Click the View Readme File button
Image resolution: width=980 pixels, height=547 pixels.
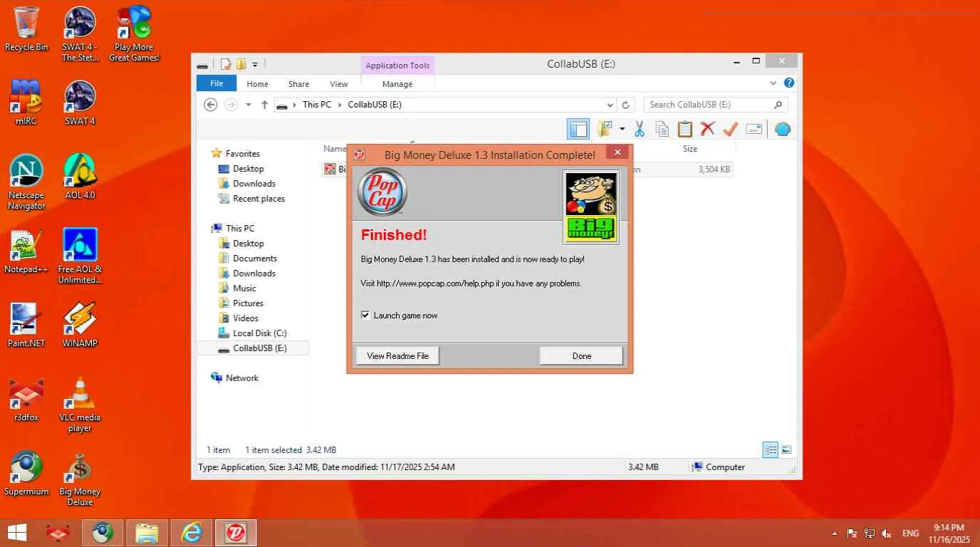pyautogui.click(x=397, y=356)
